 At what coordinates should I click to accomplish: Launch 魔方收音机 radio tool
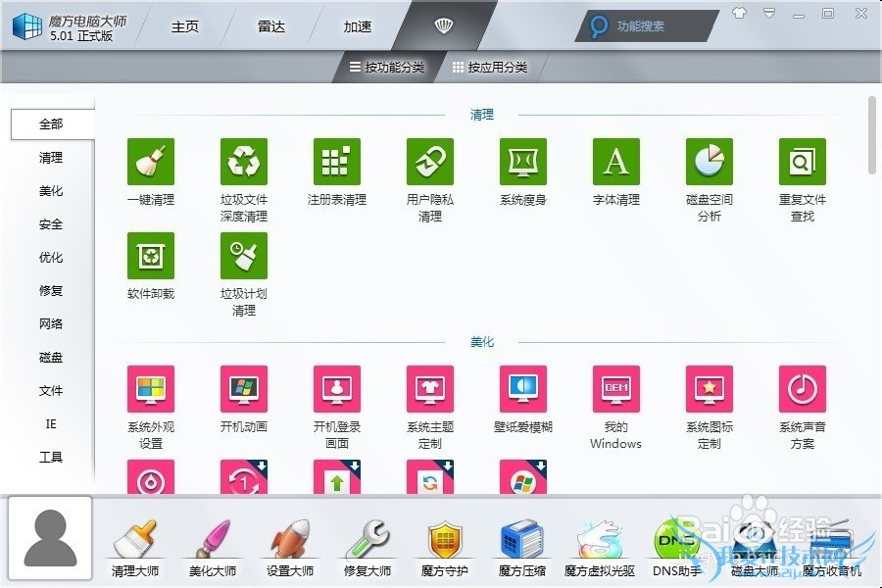point(831,548)
